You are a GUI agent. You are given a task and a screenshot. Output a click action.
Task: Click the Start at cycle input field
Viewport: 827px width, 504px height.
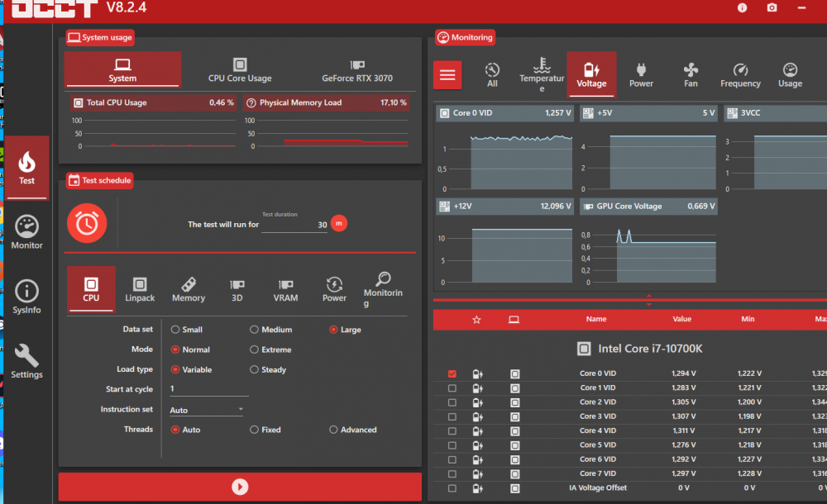point(209,389)
